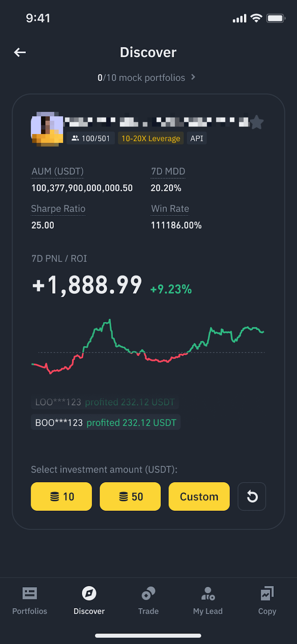Tap the 25.00 Sharpe ratio value
This screenshot has height=644, width=297.
click(x=43, y=225)
